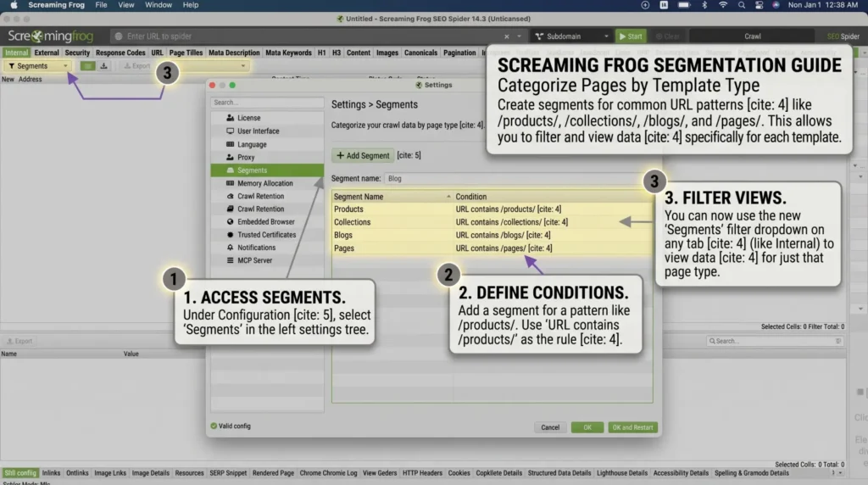The width and height of the screenshot is (868, 485).
Task: Switch to the Security tab
Action: (x=77, y=53)
